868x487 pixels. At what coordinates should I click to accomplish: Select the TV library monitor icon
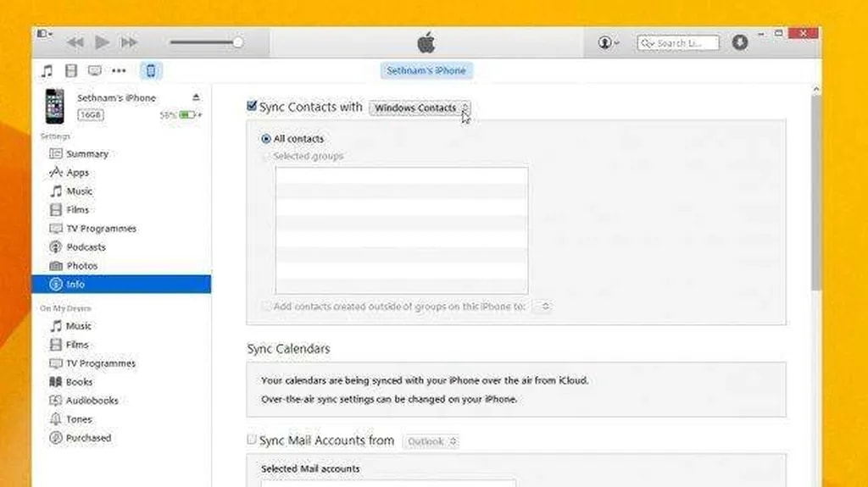pyautogui.click(x=95, y=71)
